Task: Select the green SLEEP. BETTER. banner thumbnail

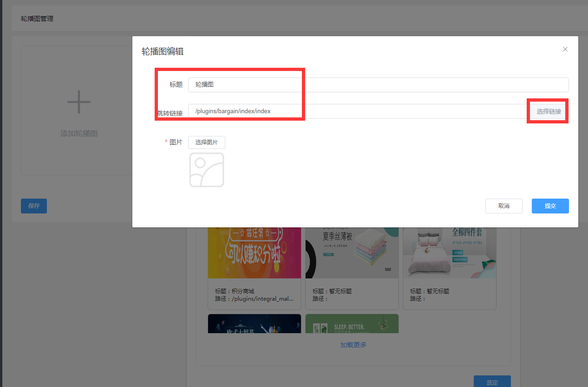Action: (352, 323)
